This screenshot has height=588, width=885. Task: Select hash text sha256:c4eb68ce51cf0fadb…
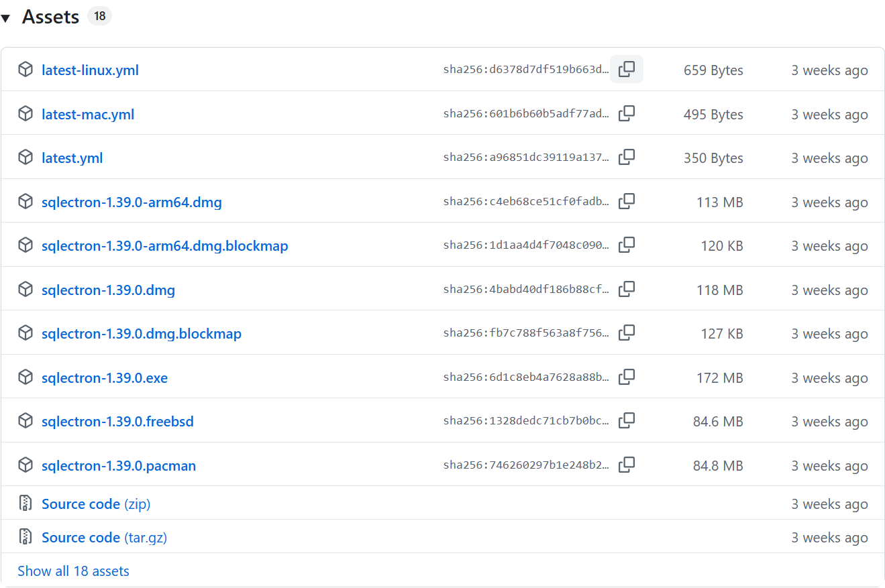[x=526, y=202]
